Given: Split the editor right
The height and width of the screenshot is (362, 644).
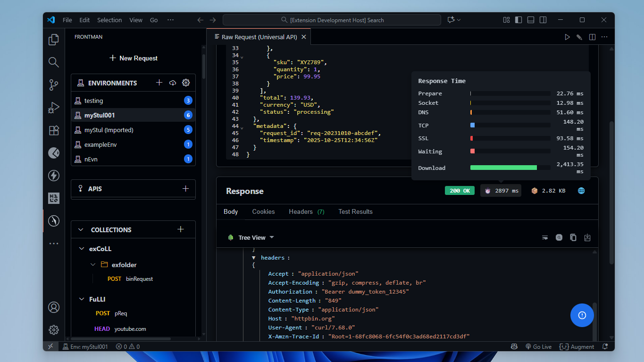Looking at the screenshot, I should (x=592, y=37).
